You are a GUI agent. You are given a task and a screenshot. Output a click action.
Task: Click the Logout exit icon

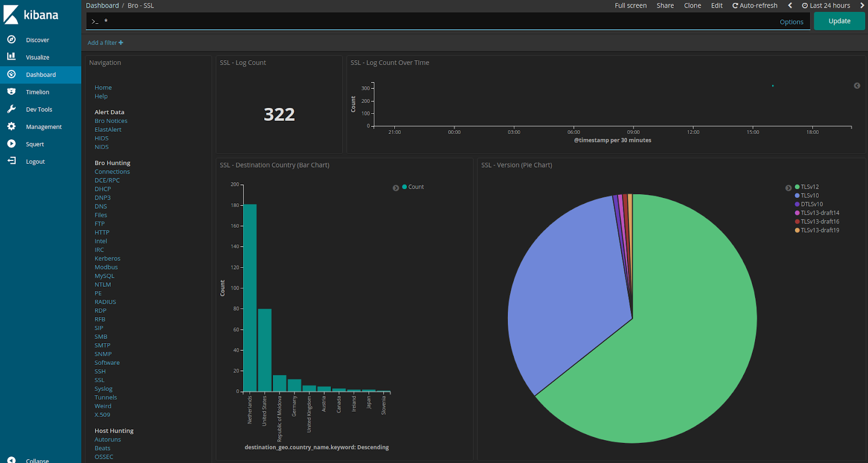pos(11,161)
